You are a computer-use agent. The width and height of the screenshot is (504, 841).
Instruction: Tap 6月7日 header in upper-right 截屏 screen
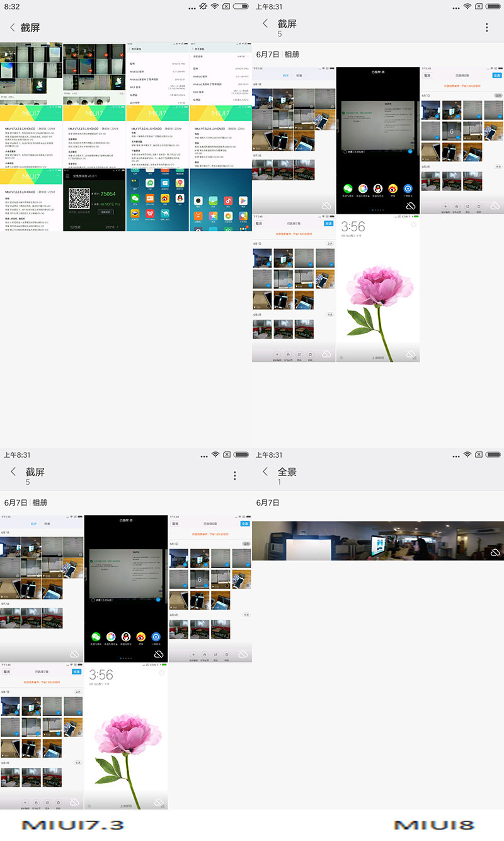point(267,55)
